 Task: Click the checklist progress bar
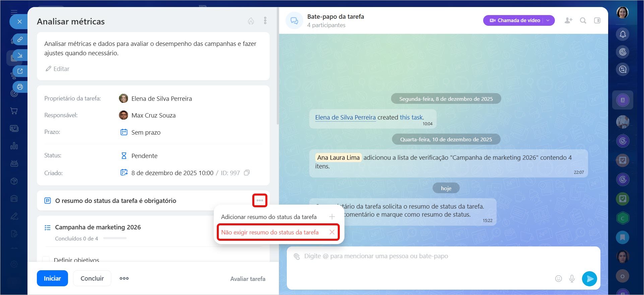click(x=115, y=238)
